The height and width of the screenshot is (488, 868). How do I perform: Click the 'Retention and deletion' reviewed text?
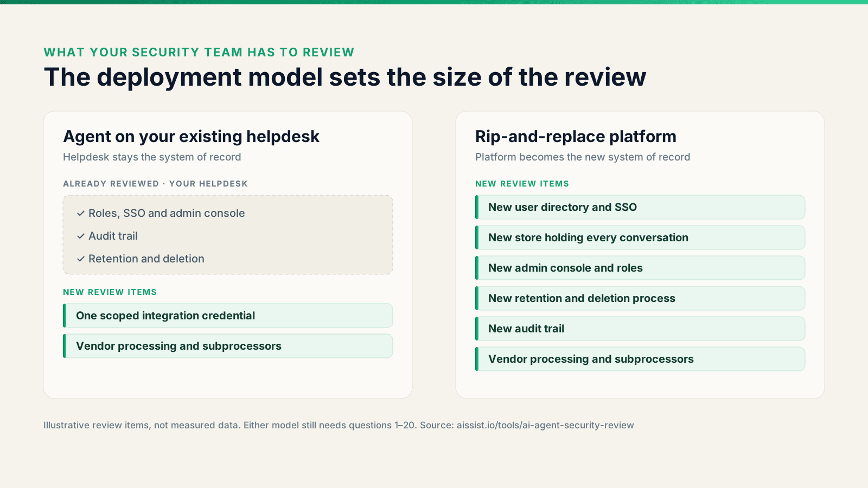tap(146, 259)
